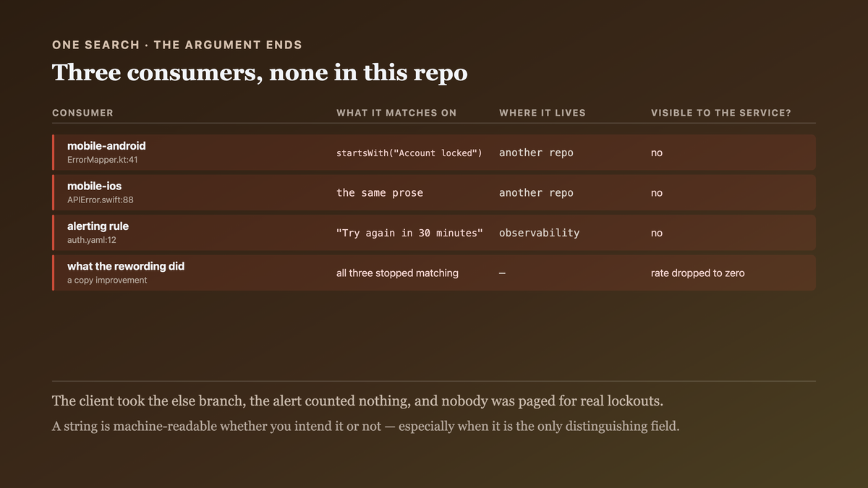Click the startsWith("Account locked") code cell
The height and width of the screenshot is (488, 868).
[409, 153]
